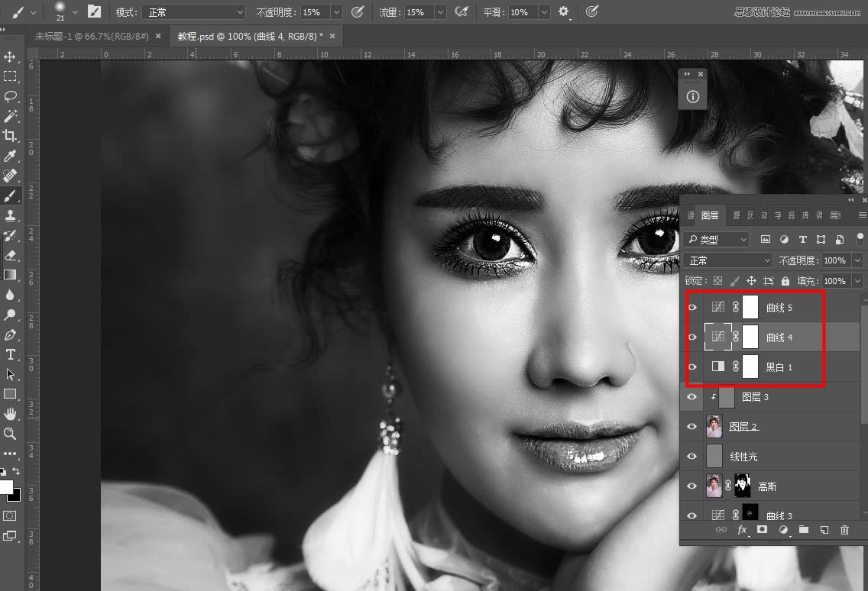This screenshot has width=868, height=591.
Task: Select the Type tool
Action: (10, 354)
